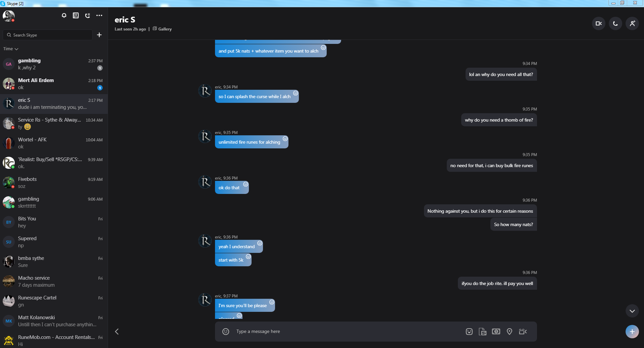Open the emoji picker in message box
644x348 pixels.
click(226, 331)
